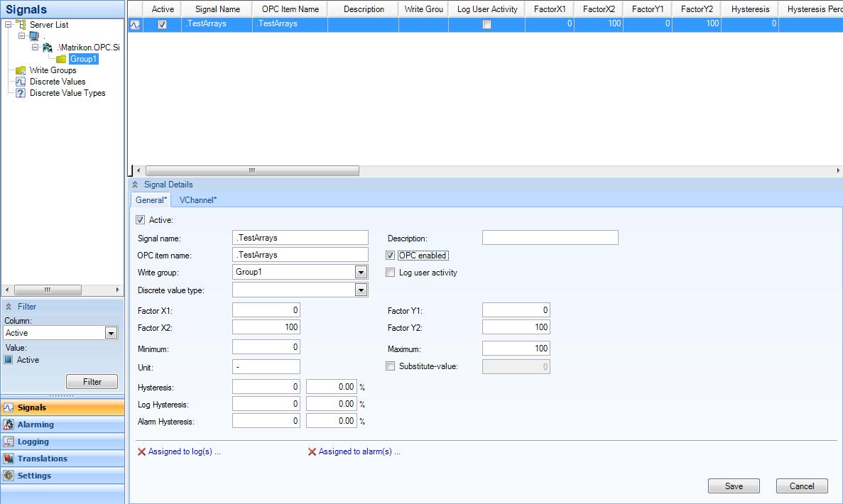The image size is (843, 504).
Task: Open the Write group dropdown
Action: click(361, 273)
